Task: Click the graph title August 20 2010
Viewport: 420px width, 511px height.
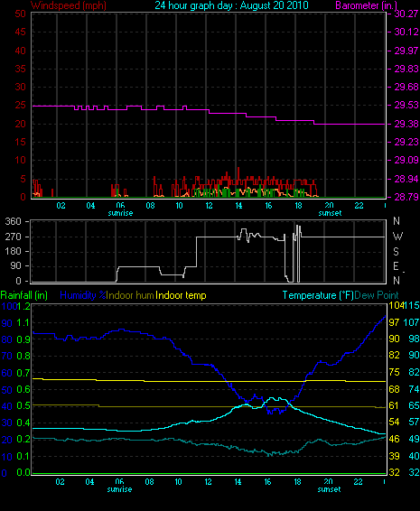Action: (x=231, y=5)
